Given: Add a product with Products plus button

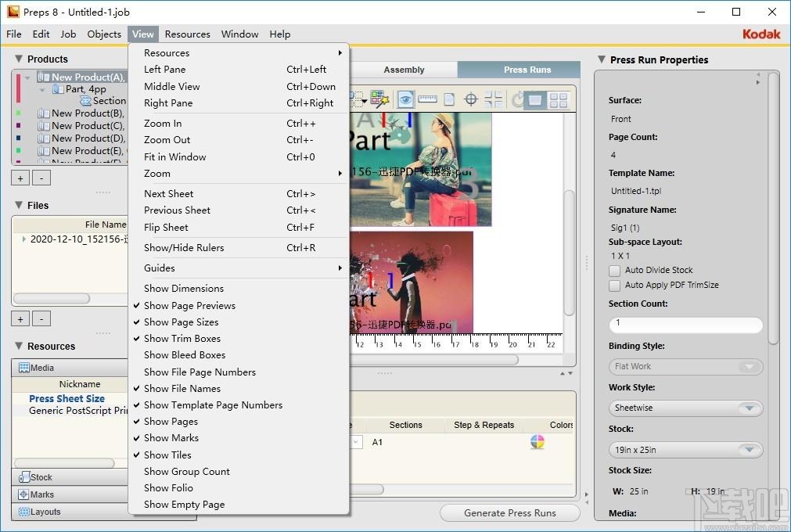Looking at the screenshot, I should pos(20,178).
